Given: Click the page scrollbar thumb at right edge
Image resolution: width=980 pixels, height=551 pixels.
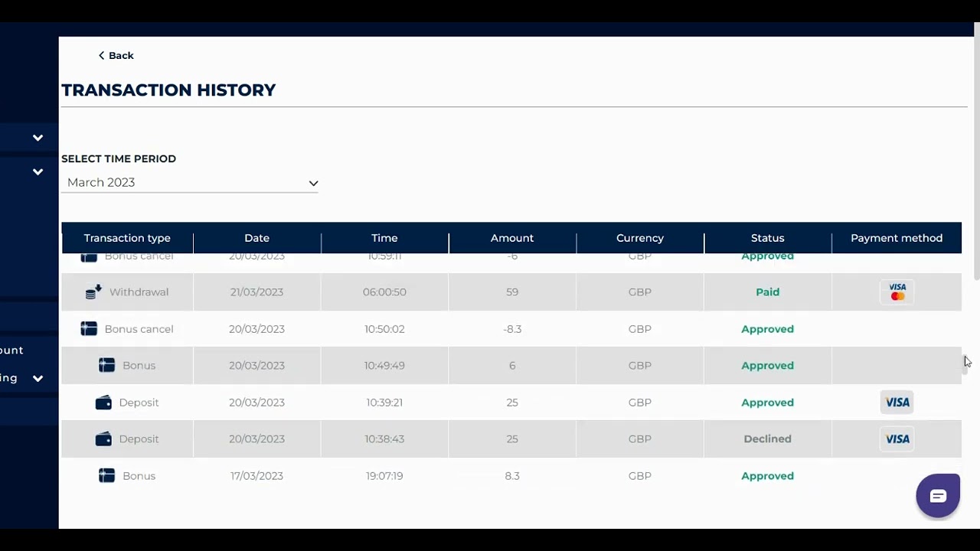Looking at the screenshot, I should (x=975, y=153).
